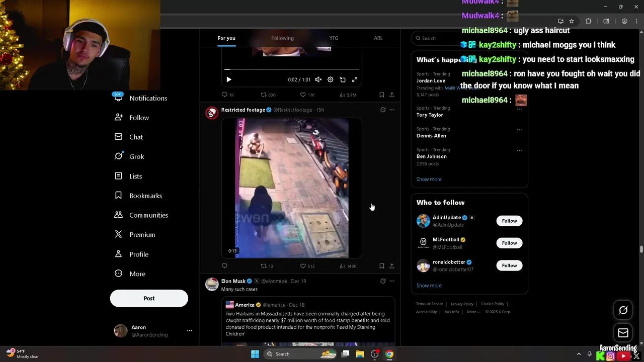Viewport: 644px width, 362px height.
Task: Open Grok in the sidebar
Action: (130, 156)
